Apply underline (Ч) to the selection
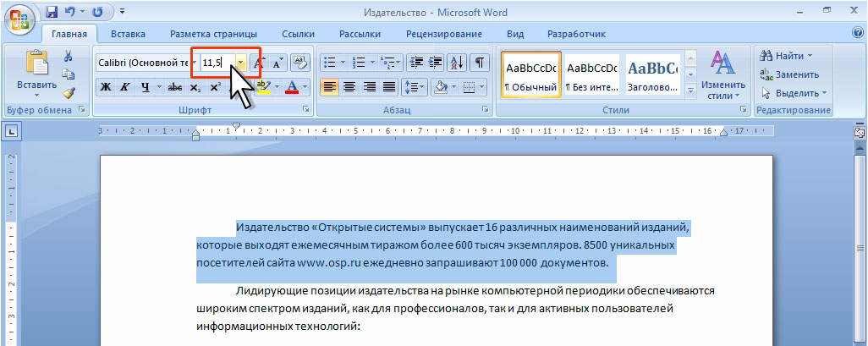This screenshot has width=868, height=346. [145, 87]
